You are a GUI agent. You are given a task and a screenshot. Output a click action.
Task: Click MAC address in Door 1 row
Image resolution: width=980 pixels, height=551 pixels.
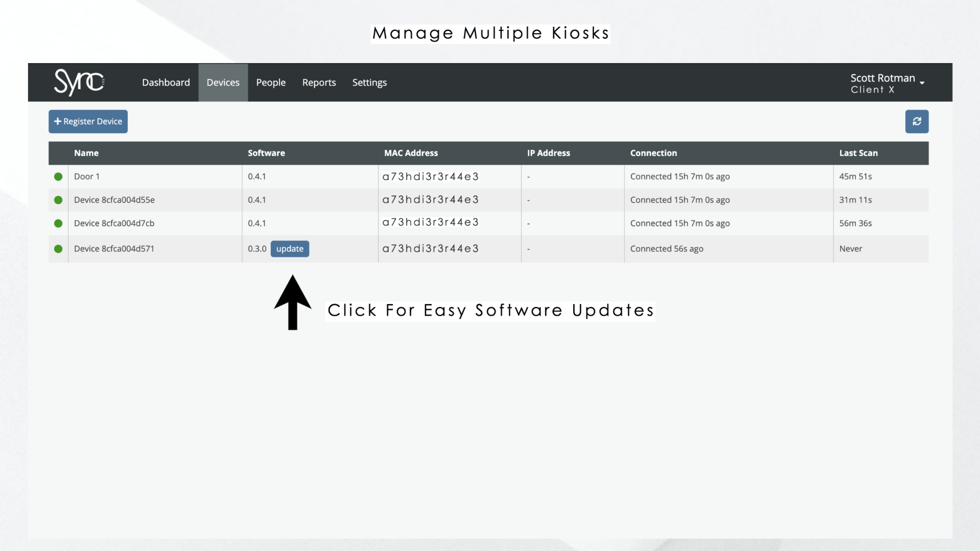tap(430, 177)
